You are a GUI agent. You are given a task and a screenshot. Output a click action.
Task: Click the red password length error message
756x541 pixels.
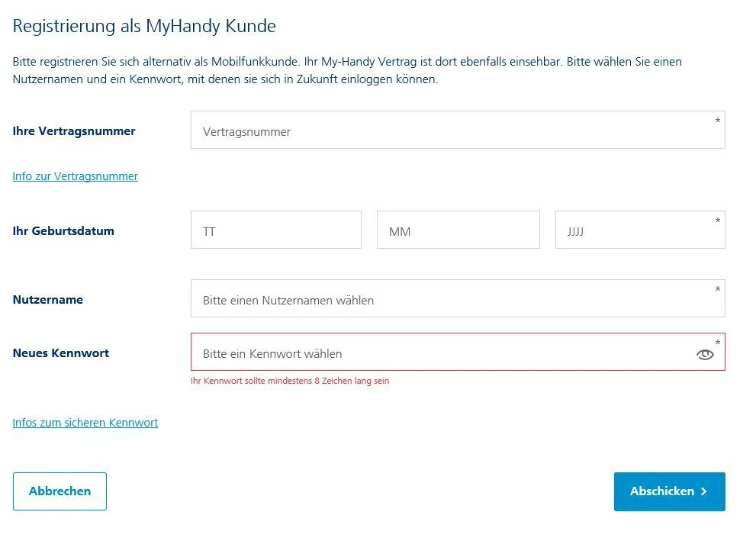pos(289,381)
